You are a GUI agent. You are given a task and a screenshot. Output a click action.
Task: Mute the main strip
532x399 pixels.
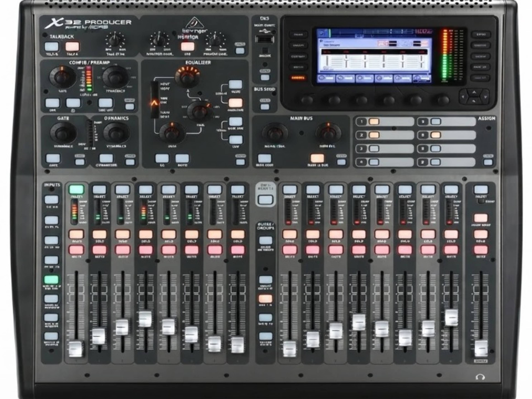pyautogui.click(x=481, y=250)
